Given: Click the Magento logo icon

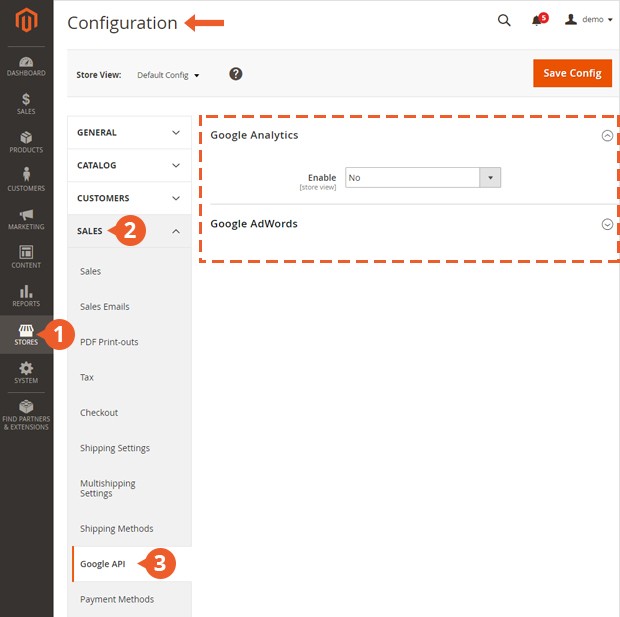Looking at the screenshot, I should coord(26,20).
